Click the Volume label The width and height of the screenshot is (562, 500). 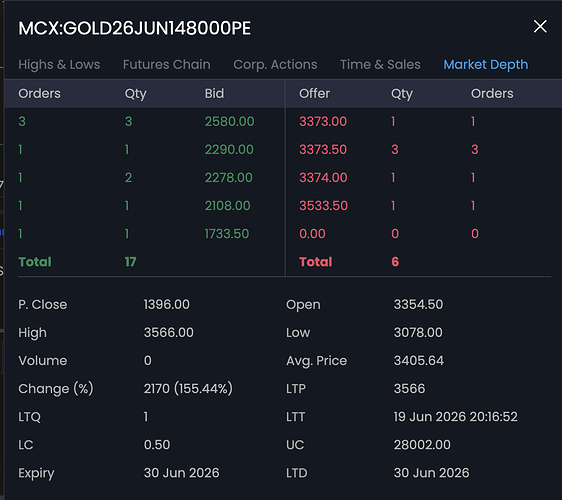(43, 361)
